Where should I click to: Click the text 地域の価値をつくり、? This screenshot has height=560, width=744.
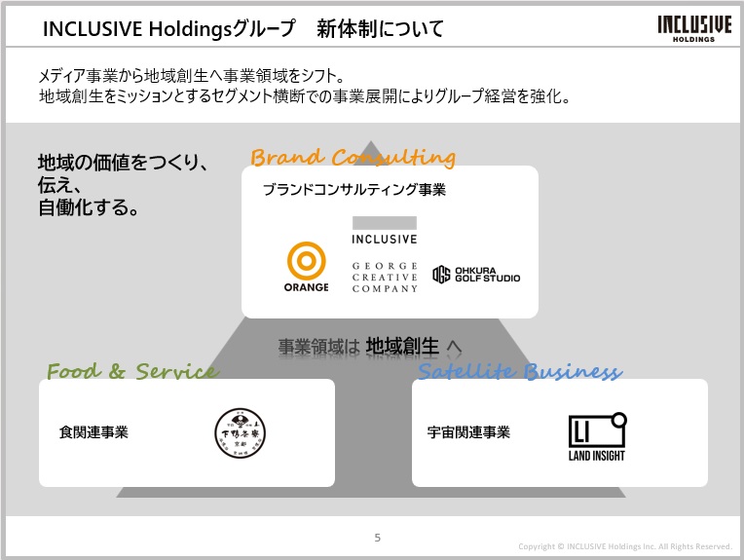(x=123, y=163)
